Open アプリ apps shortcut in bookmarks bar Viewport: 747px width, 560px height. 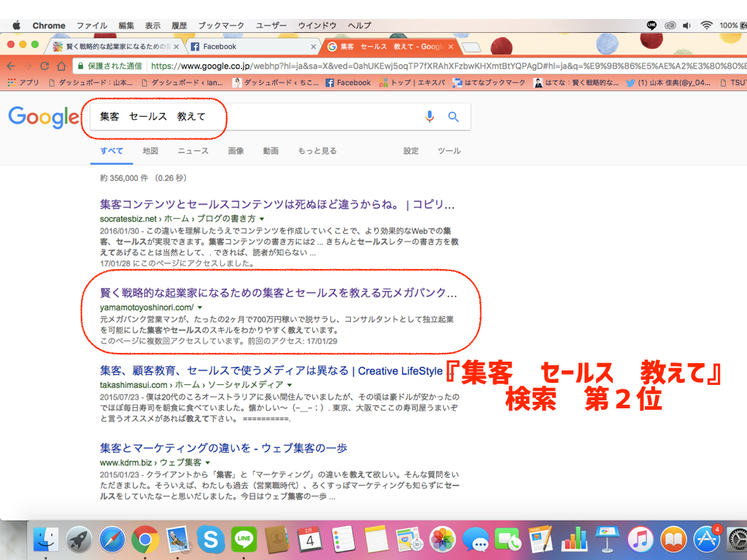(x=23, y=83)
